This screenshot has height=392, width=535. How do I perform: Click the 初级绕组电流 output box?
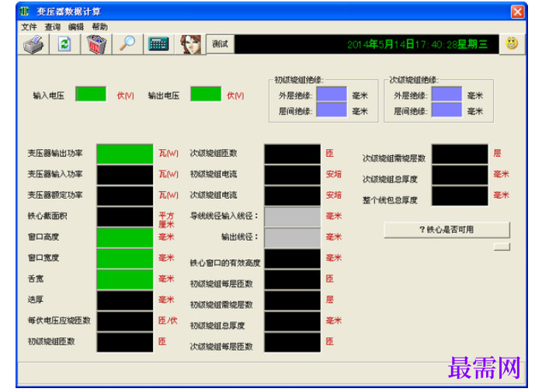293,175
